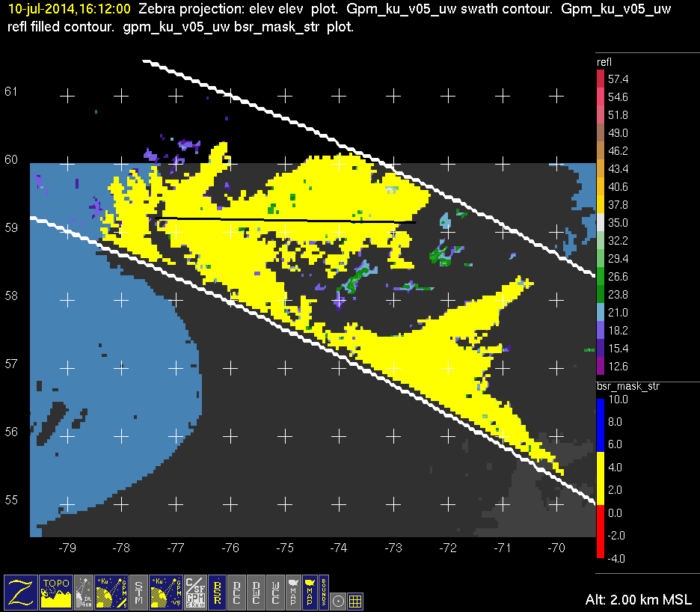Click the circular range ring icon

click(339, 600)
